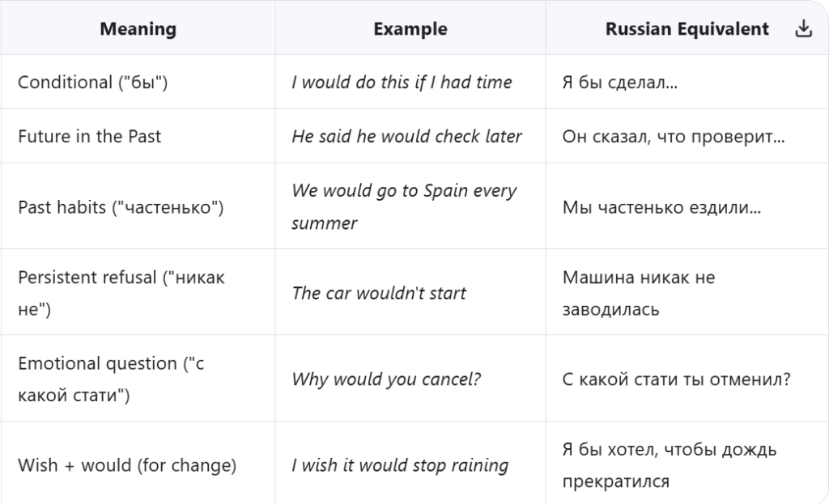The image size is (829, 504).
Task: Select the 'Я бы сделал…' cell
Action: pyautogui.click(x=619, y=83)
